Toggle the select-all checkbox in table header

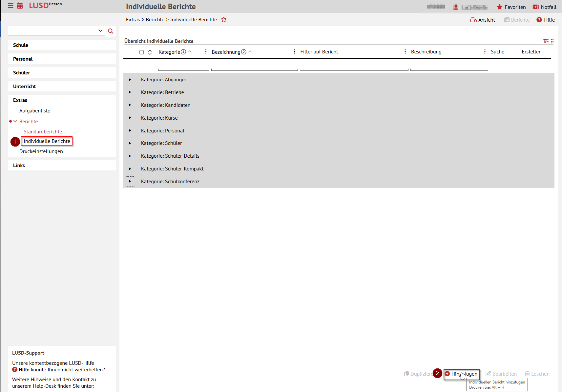[x=141, y=52]
